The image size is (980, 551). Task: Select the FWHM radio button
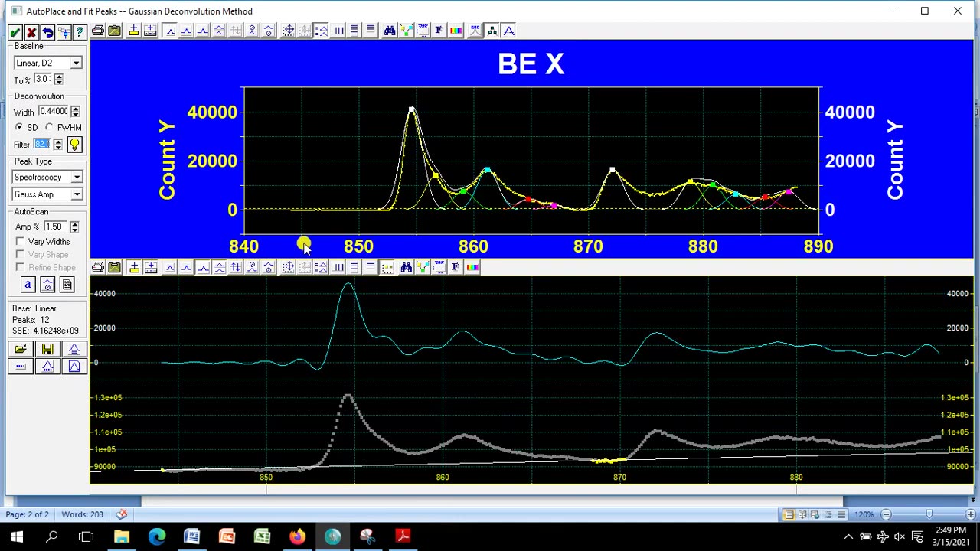click(x=49, y=128)
